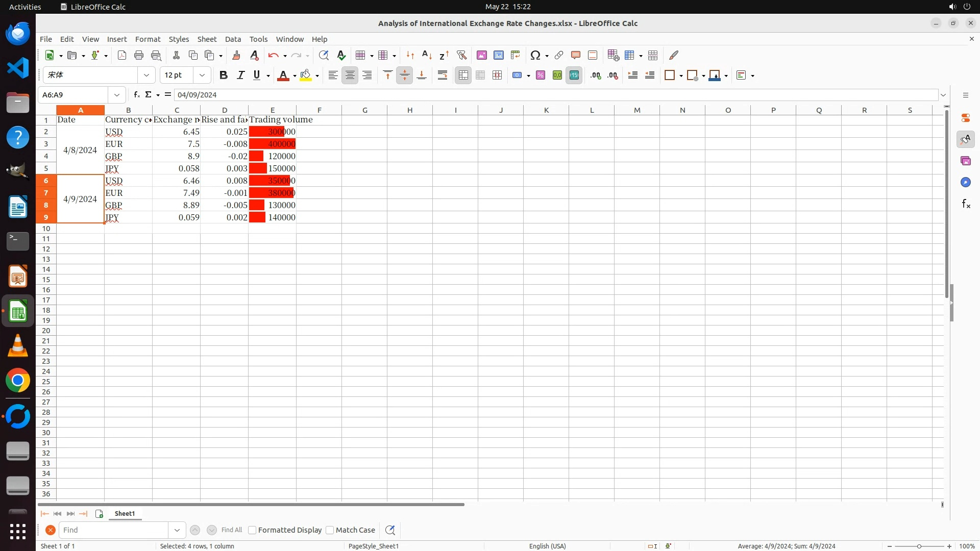Open the Data menu

tap(233, 39)
